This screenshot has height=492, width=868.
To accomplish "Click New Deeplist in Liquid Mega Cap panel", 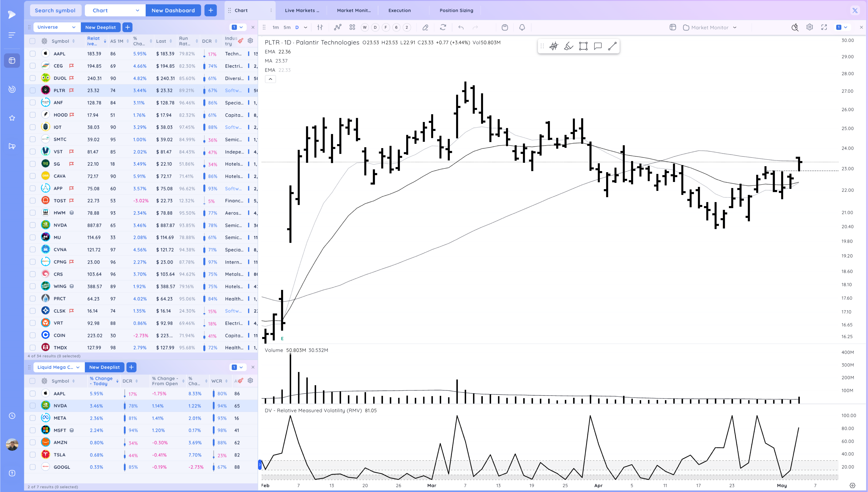I will coord(104,367).
